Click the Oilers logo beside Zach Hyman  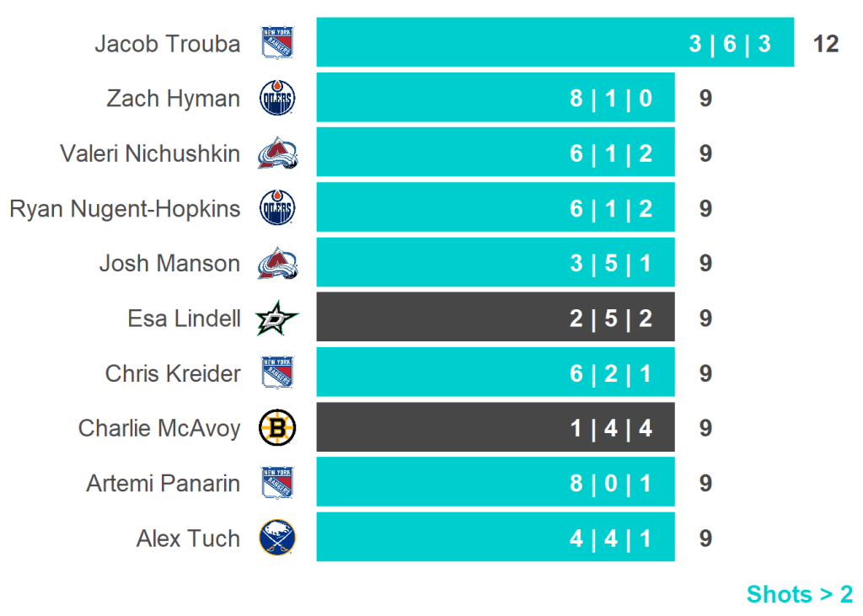(277, 99)
